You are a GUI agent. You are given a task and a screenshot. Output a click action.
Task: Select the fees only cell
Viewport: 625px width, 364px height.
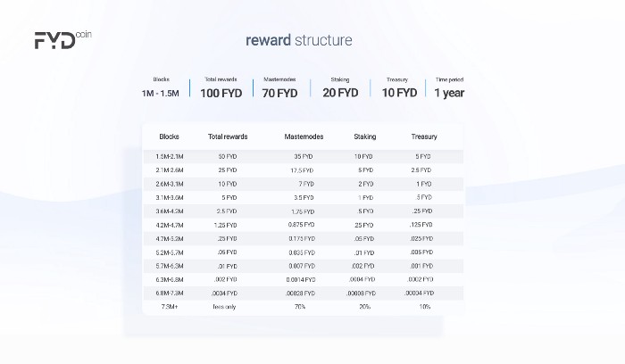coord(224,307)
